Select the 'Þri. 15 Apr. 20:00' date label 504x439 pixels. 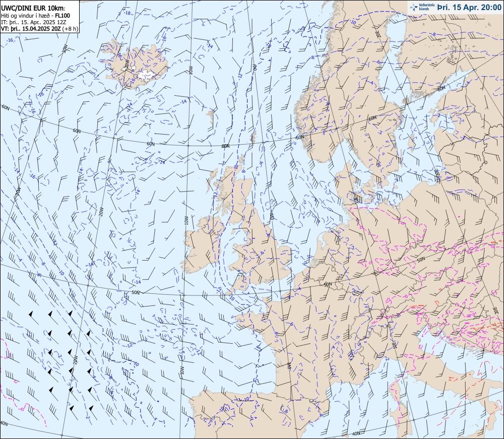coord(469,7)
